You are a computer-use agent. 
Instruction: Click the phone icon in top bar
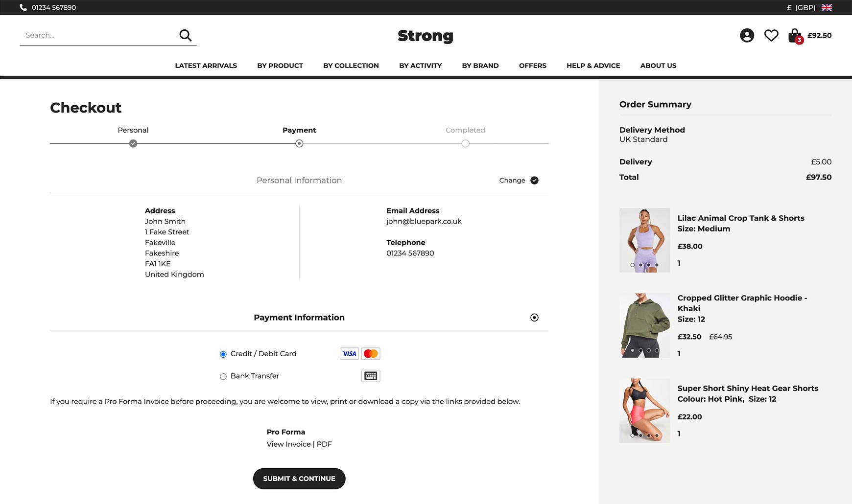coord(23,7)
